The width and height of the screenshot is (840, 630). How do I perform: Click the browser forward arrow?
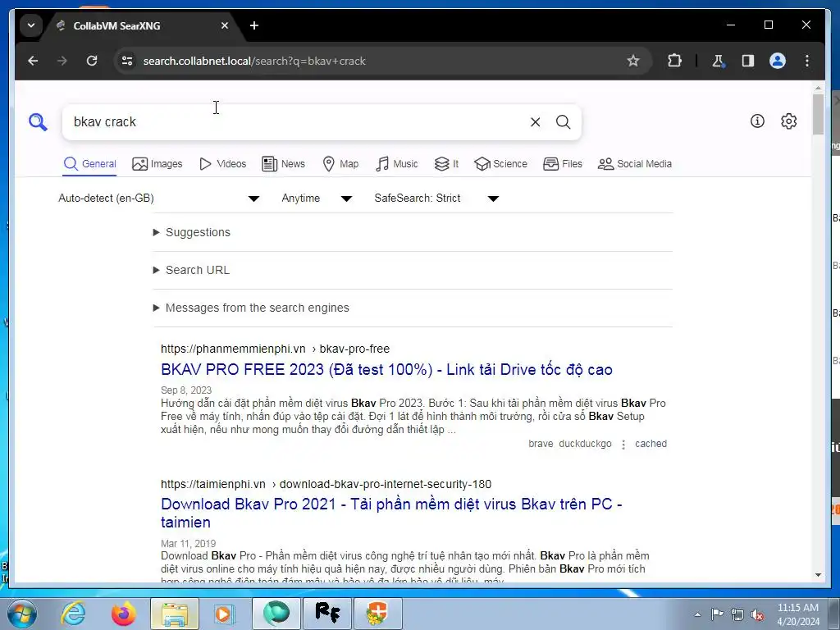(x=62, y=61)
